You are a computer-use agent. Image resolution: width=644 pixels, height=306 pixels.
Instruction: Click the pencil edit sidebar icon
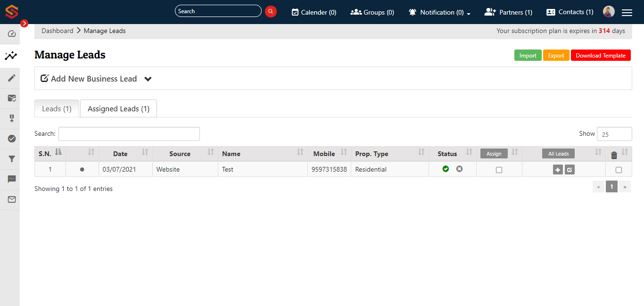[12, 78]
